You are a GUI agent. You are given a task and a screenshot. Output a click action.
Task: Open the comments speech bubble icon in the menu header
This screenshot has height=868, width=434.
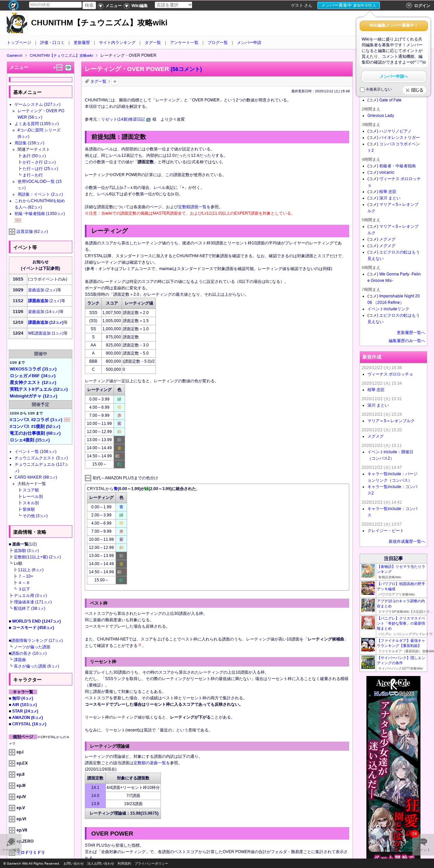pyautogui.click(x=68, y=68)
